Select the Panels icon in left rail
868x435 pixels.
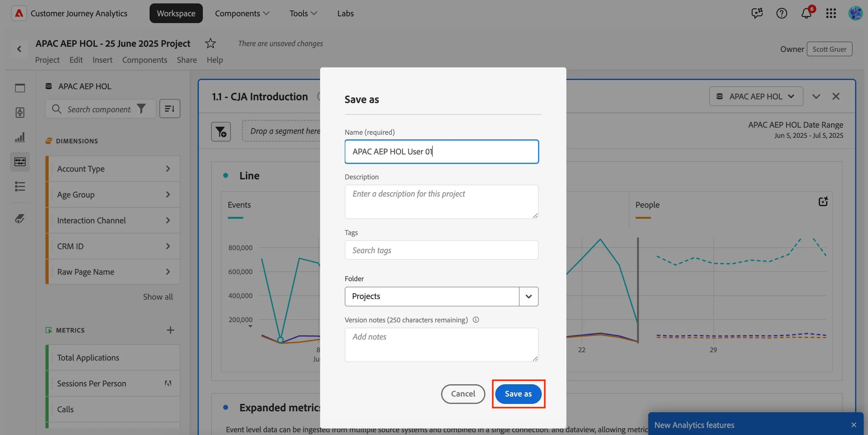(20, 88)
